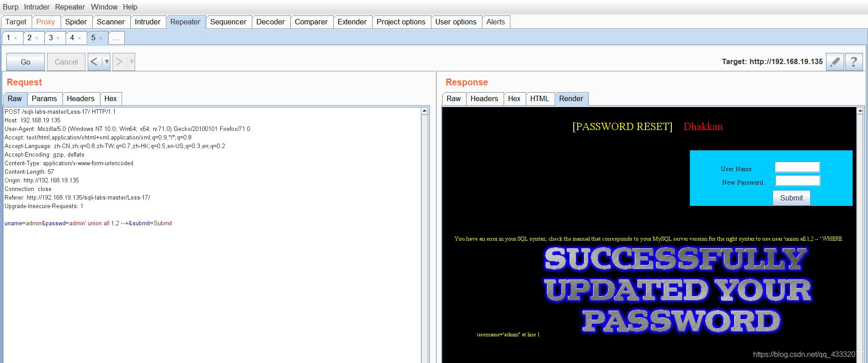Close Repeater tab 1
The height and width of the screenshot is (363, 868).
coord(16,38)
